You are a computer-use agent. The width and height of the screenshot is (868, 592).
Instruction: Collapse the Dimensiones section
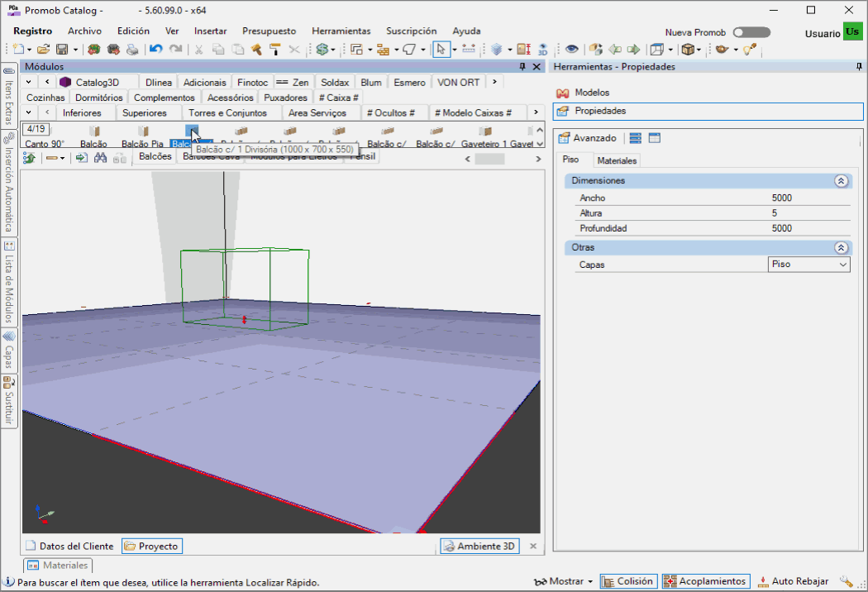pos(841,180)
